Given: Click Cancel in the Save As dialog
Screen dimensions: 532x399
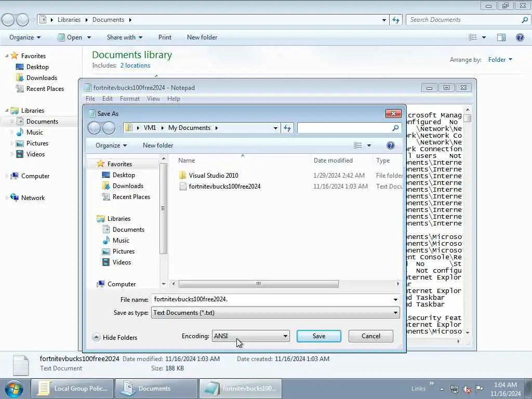Looking at the screenshot, I should (x=370, y=336).
